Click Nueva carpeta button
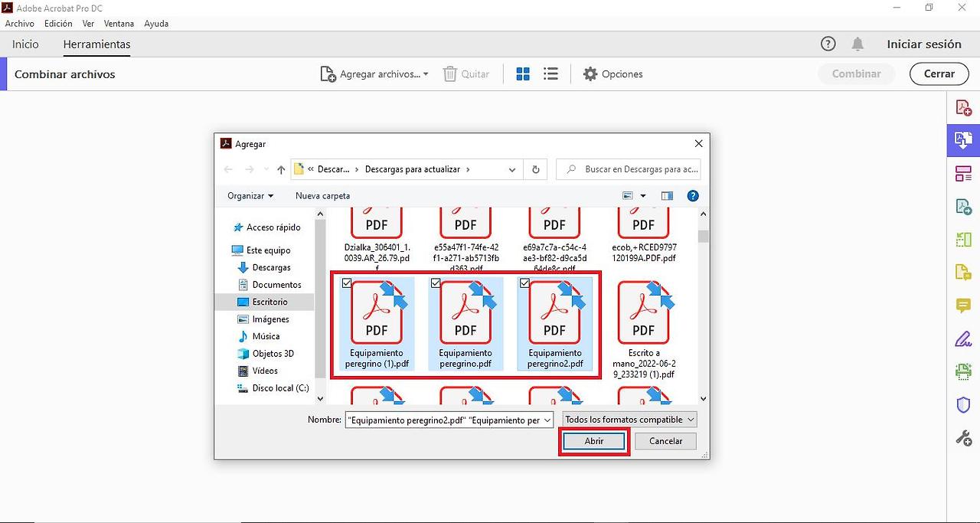980x523 pixels. tap(322, 196)
